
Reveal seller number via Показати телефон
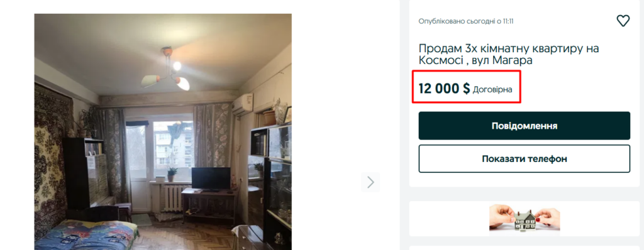(x=524, y=159)
